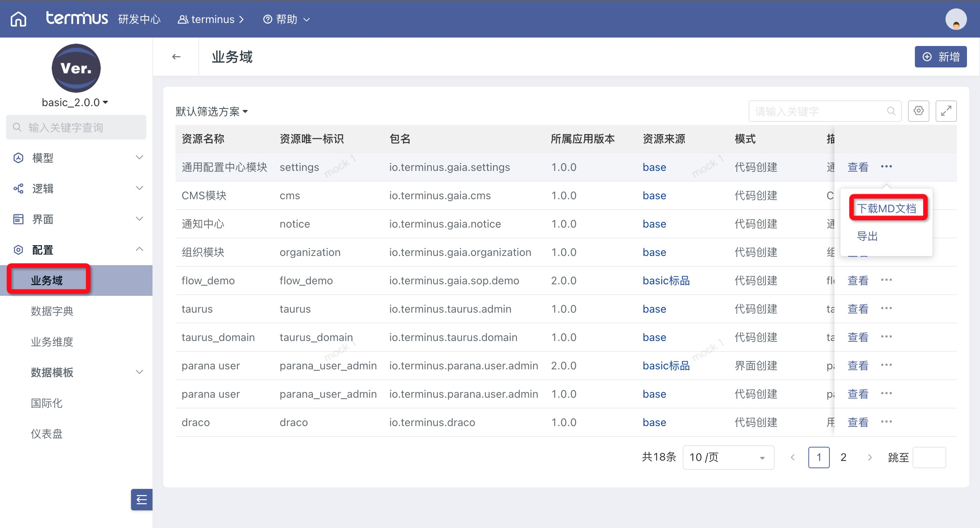This screenshot has width=980, height=528.
Task: Click search magnifier in keyword field
Action: (x=891, y=111)
